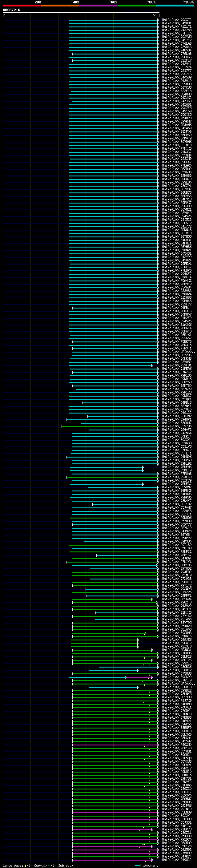
Task: Select the BB907216 query name
Action: click(11, 10)
